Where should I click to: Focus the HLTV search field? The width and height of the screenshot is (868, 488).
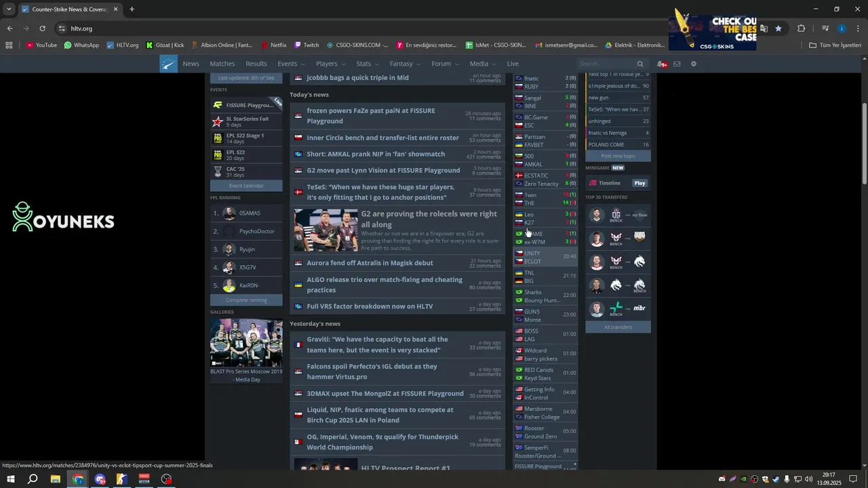coord(606,64)
